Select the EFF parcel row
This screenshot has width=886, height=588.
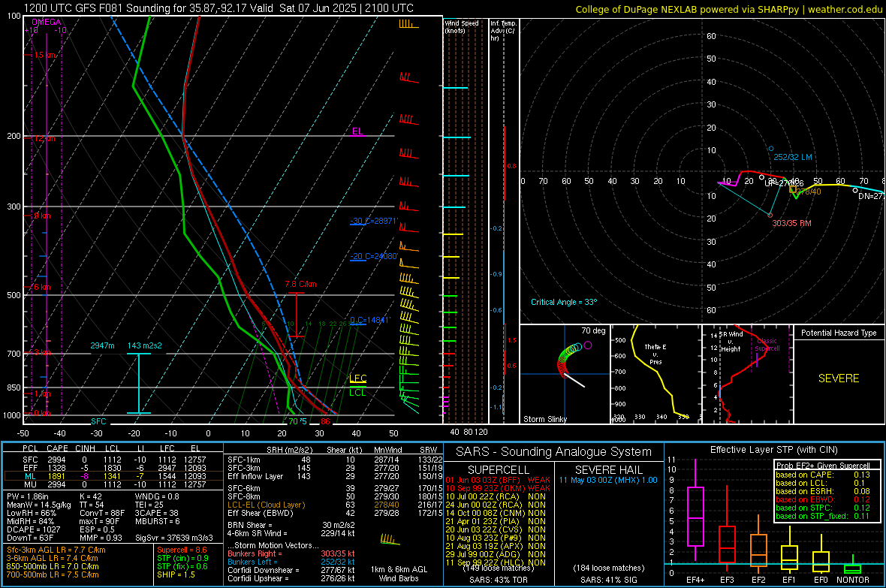(113, 468)
